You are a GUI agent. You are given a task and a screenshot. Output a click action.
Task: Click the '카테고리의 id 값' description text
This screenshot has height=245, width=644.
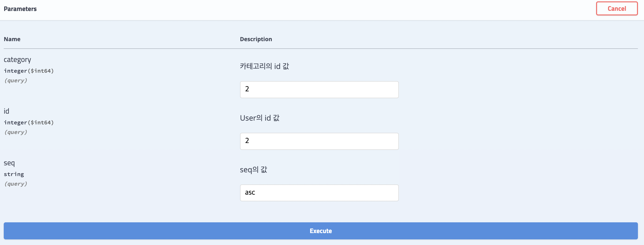pos(264,66)
